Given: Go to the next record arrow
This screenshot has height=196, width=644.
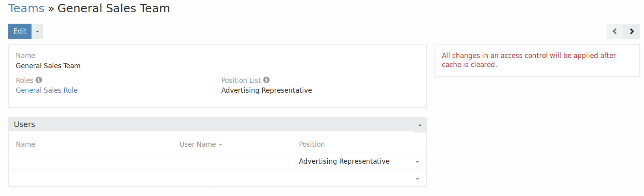Looking at the screenshot, I should point(632,31).
